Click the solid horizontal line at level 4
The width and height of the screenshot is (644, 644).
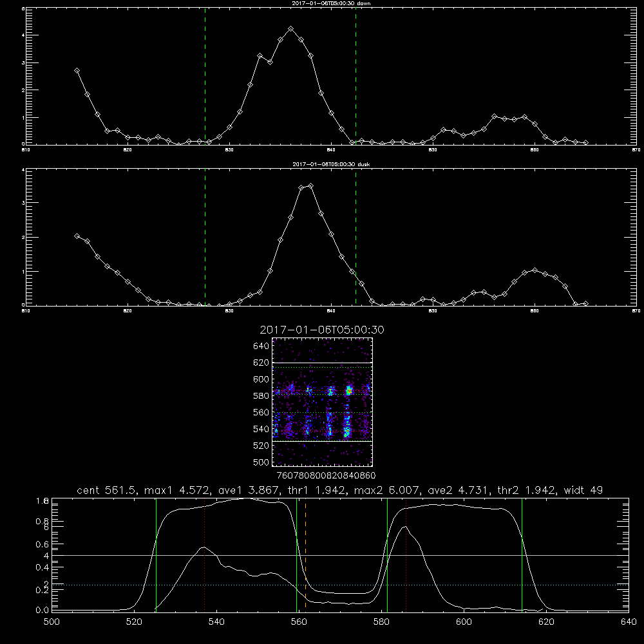click(340, 555)
